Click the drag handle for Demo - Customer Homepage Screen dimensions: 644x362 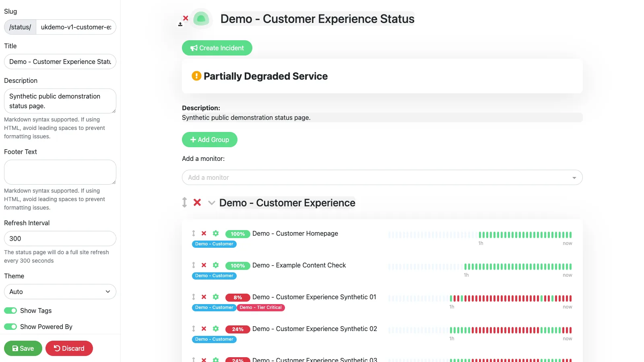[194, 233]
